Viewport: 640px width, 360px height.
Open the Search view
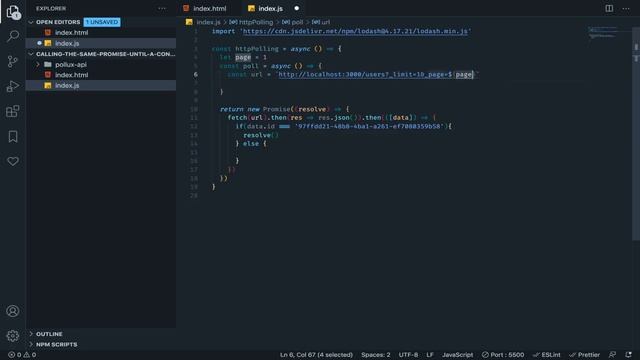coord(13,36)
